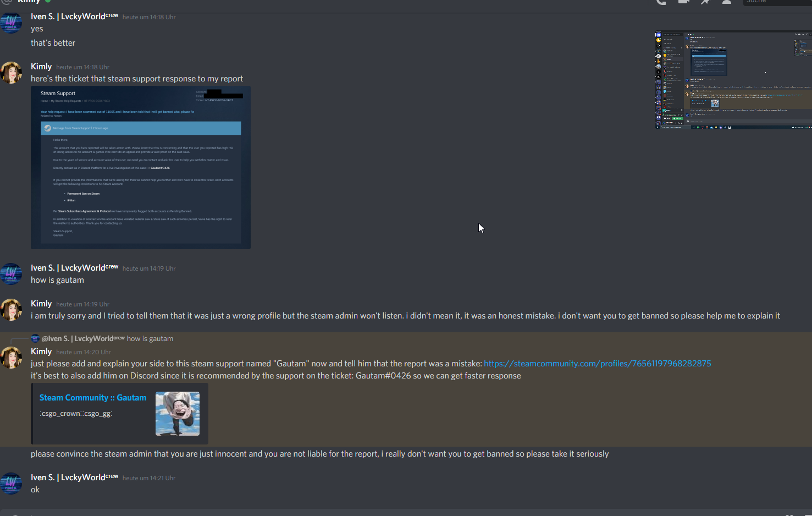The height and width of the screenshot is (516, 812).
Task: Enlarge the Gautam embed profile picture
Action: 178,414
